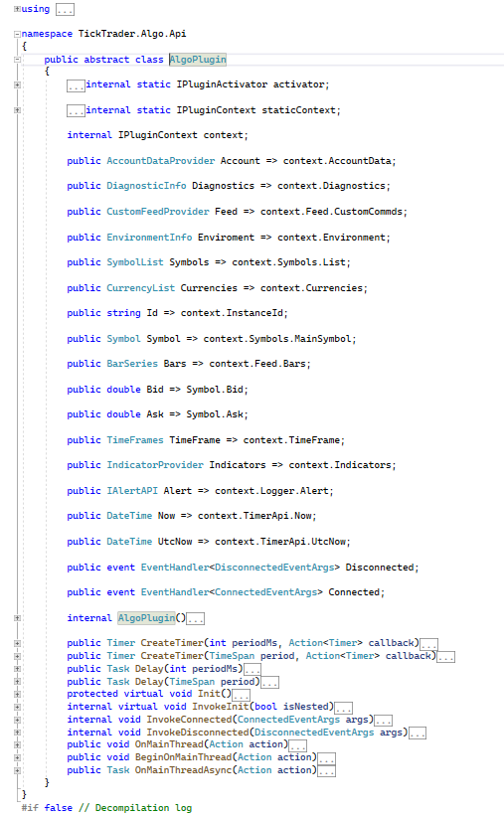Expand the InvokeConnected method outline
The image size is (504, 816).
[17, 720]
